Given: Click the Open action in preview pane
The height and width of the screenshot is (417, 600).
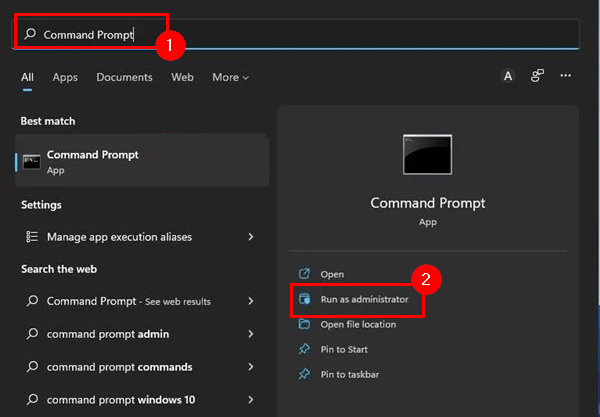Looking at the screenshot, I should point(332,274).
